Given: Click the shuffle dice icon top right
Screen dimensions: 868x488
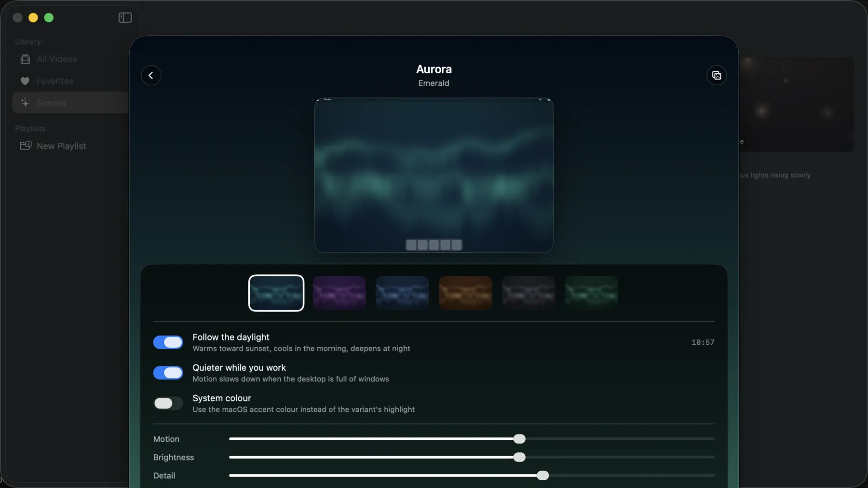Looking at the screenshot, I should coord(717,75).
